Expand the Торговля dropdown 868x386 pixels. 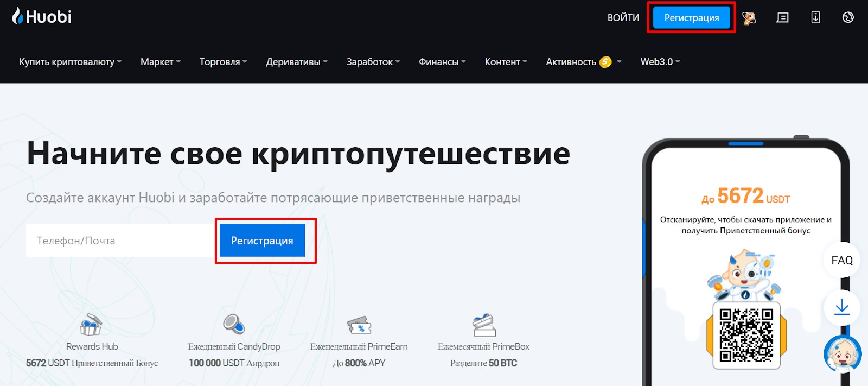223,62
